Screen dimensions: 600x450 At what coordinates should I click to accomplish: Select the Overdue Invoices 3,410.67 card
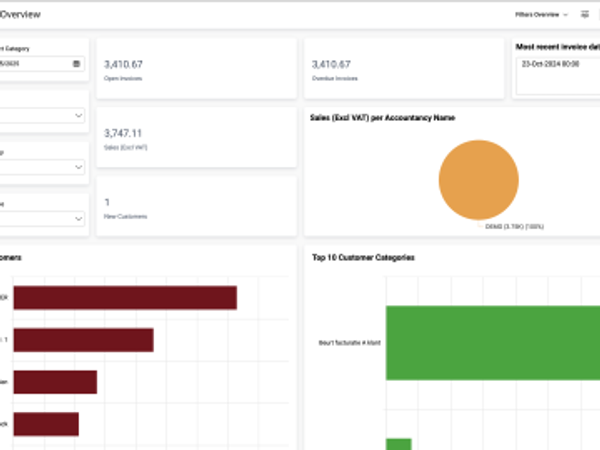click(404, 68)
